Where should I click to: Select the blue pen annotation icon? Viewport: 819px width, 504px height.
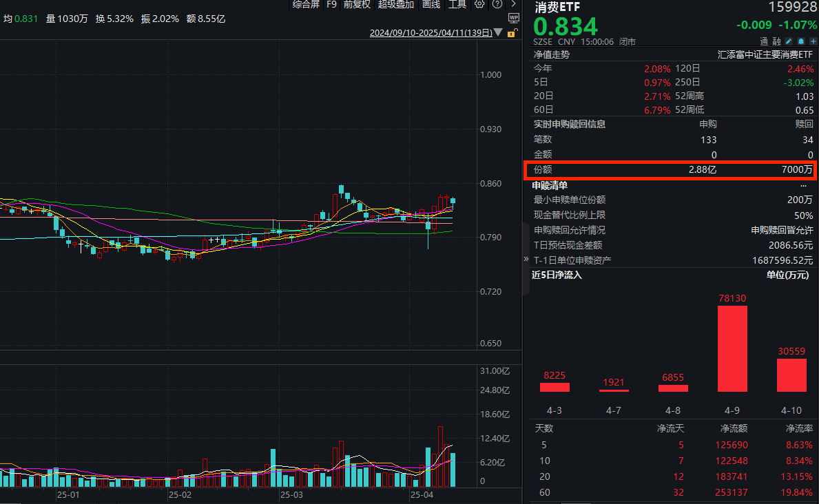tap(789, 41)
